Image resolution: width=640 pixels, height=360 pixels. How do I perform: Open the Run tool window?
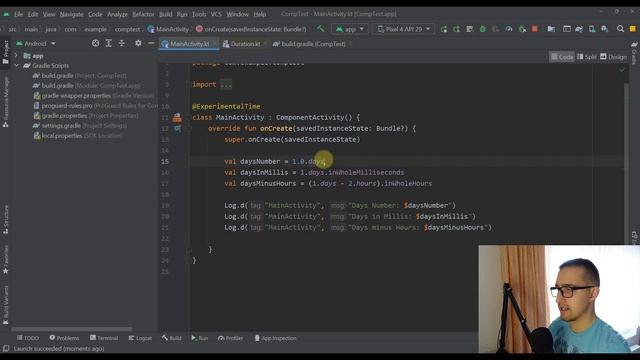(200, 338)
